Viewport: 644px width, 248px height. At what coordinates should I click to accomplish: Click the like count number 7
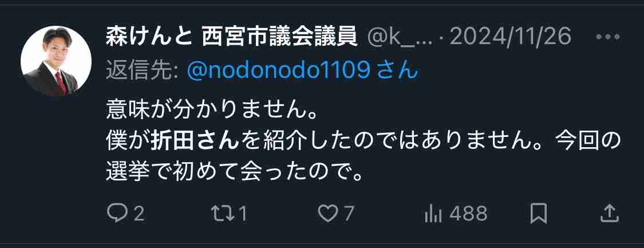[348, 214]
